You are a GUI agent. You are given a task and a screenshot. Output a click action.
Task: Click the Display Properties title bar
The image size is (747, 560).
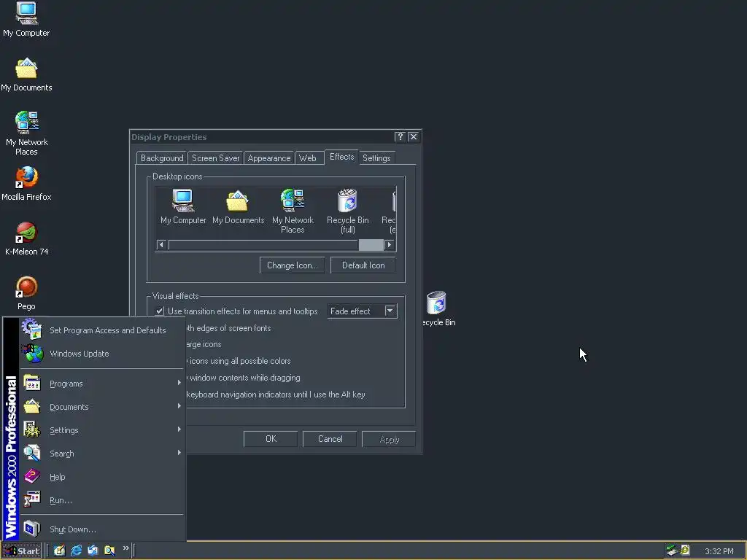[262, 137]
